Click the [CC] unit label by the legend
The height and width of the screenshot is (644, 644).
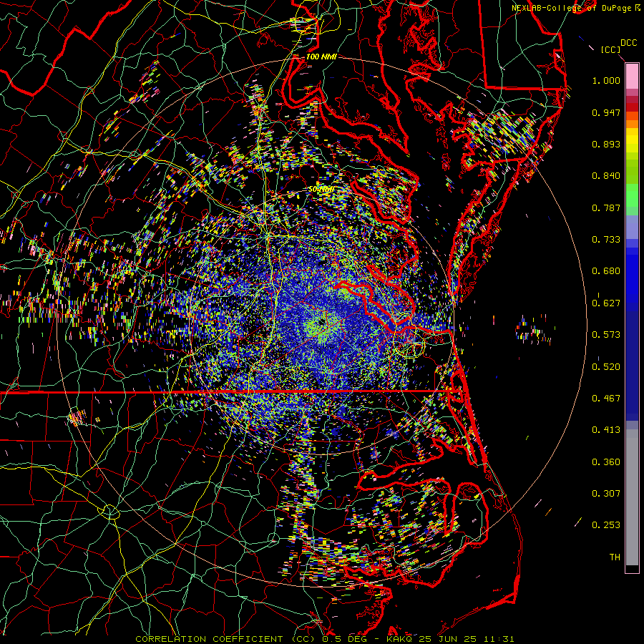pos(610,49)
